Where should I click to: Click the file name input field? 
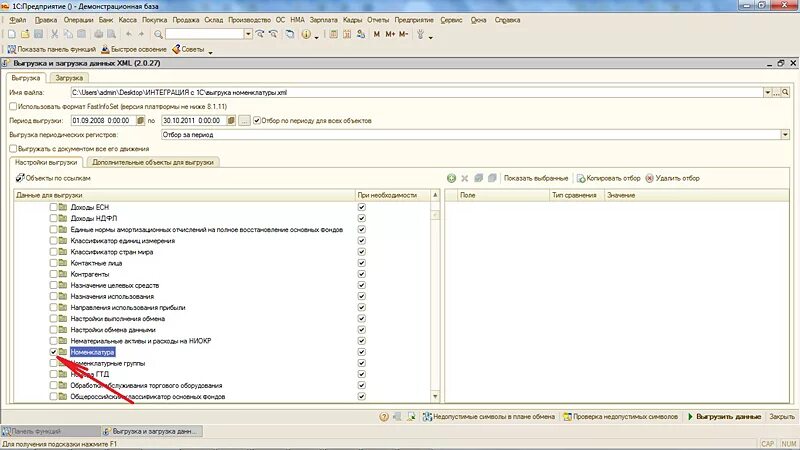point(417,92)
